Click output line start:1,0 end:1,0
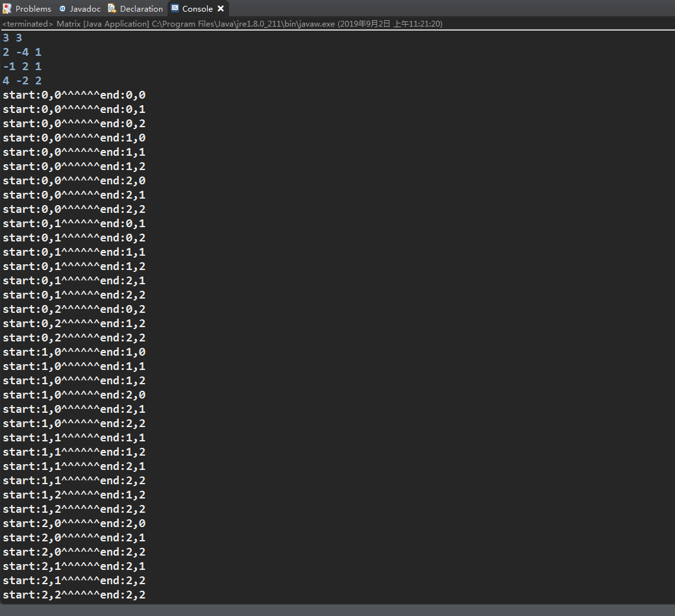Image resolution: width=675 pixels, height=616 pixels. pyautogui.click(x=74, y=352)
